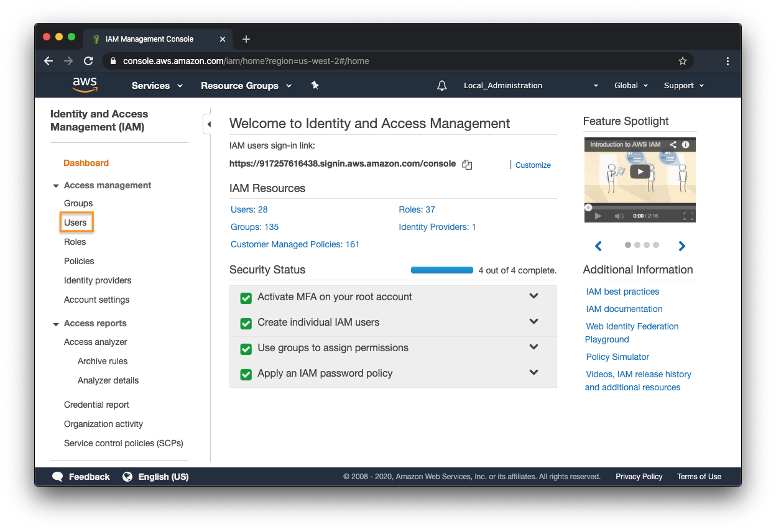Open IAM best practices link
This screenshot has height=532, width=776.
(x=622, y=291)
